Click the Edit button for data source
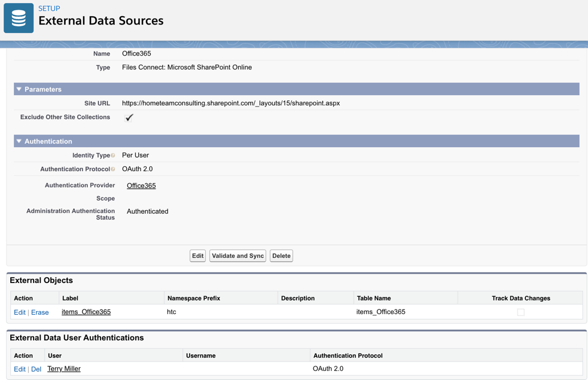This screenshot has width=588, height=380. [197, 256]
